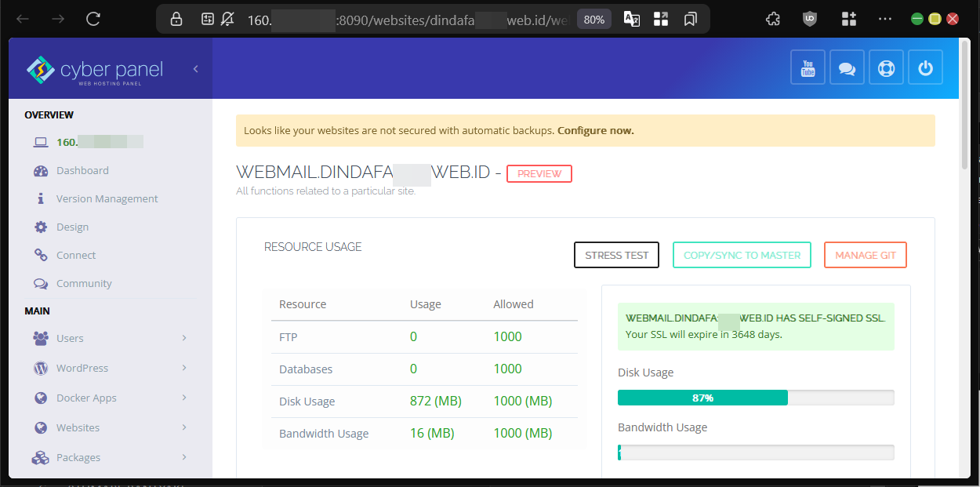Click the translate page icon in address bar

(x=631, y=19)
